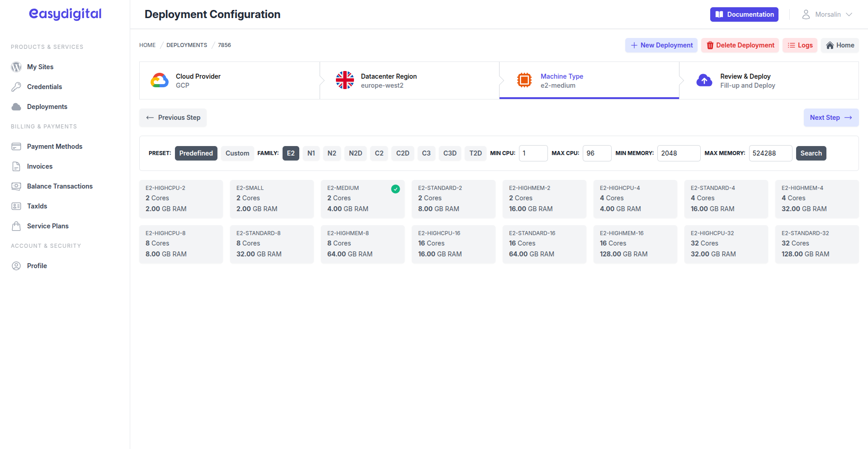Click the Deployments breadcrumb link

pyautogui.click(x=187, y=45)
